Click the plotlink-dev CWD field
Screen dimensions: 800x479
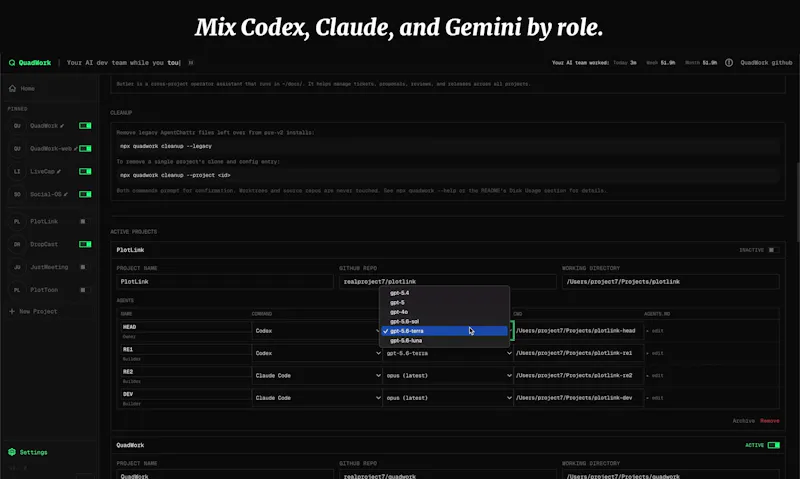tap(579, 398)
